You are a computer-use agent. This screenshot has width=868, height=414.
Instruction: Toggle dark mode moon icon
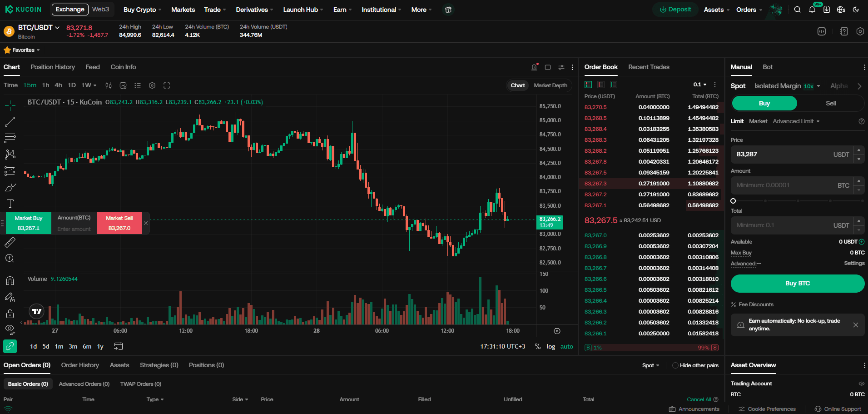click(856, 10)
